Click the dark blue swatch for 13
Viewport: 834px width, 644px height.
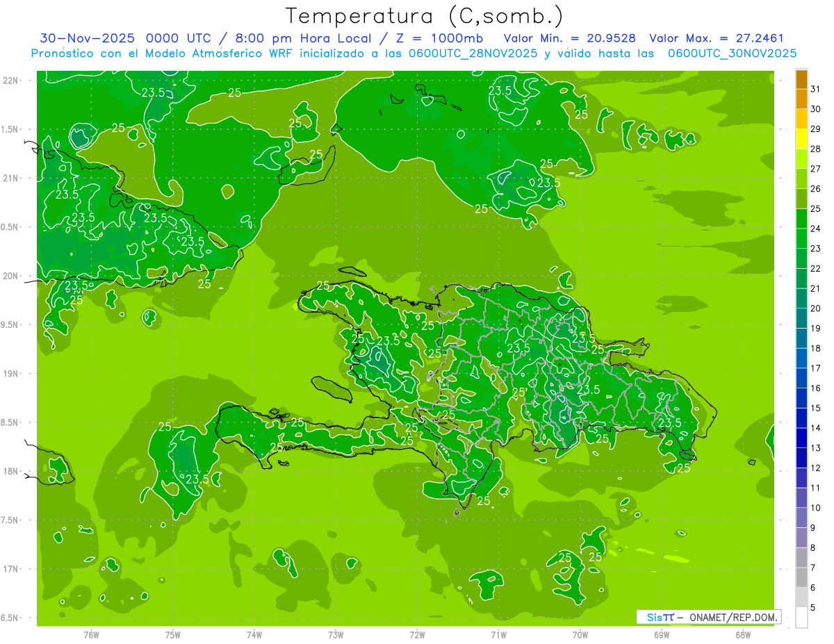[801, 438]
